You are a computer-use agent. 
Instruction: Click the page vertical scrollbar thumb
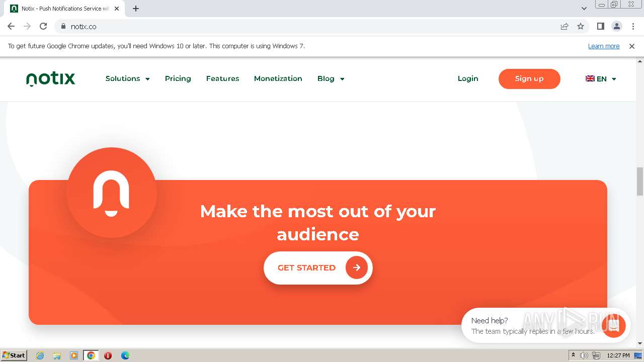640,182
